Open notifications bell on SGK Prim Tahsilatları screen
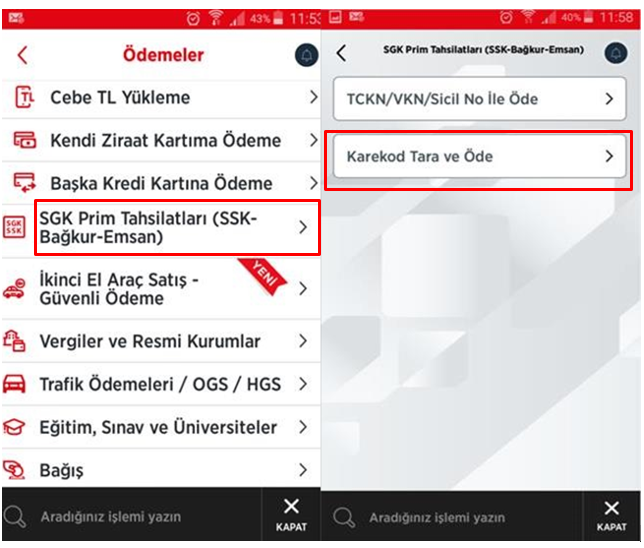Viewport: 644px width, 548px height. (x=615, y=53)
